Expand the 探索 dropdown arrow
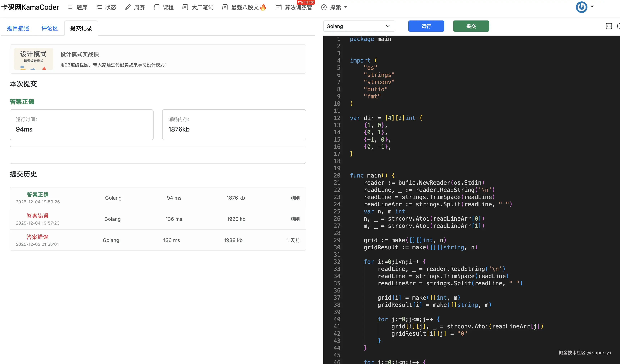The width and height of the screenshot is (620, 364). click(346, 7)
